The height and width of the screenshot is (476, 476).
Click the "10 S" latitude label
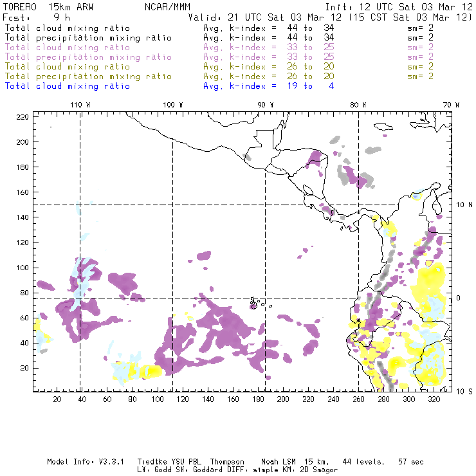[464, 392]
